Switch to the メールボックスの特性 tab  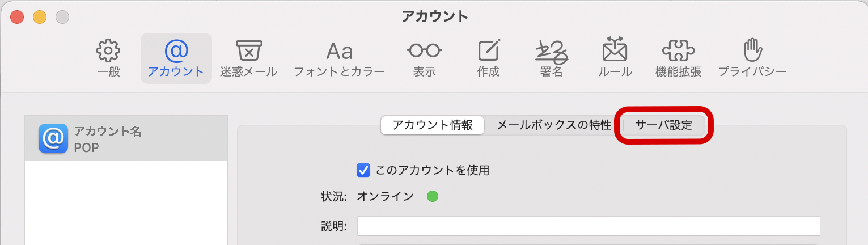(x=554, y=125)
